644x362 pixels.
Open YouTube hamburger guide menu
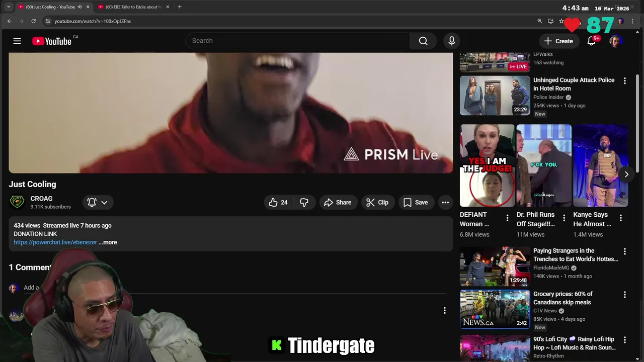click(x=17, y=41)
